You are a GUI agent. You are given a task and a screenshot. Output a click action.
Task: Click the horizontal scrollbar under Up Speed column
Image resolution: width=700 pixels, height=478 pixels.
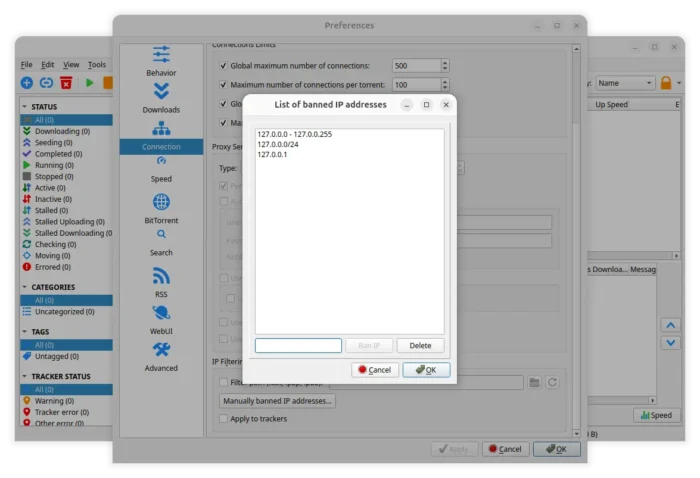(x=631, y=256)
